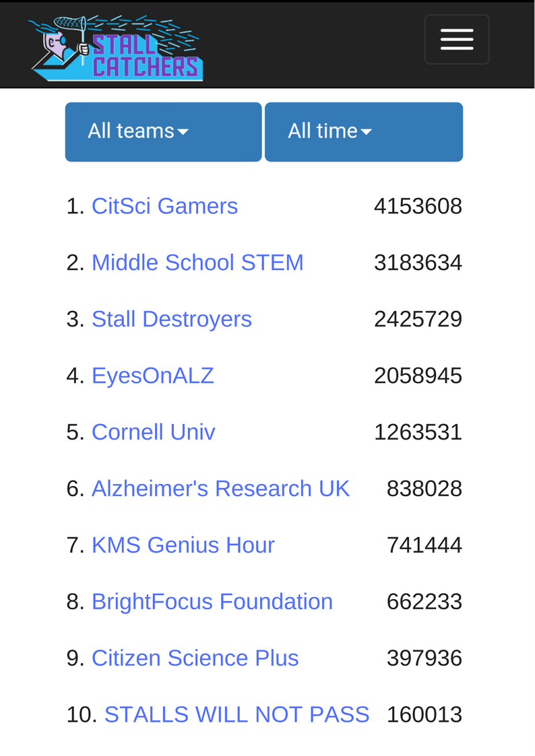The width and height of the screenshot is (535, 756).
Task: Visit the EyesOnALZ team page
Action: (x=152, y=376)
